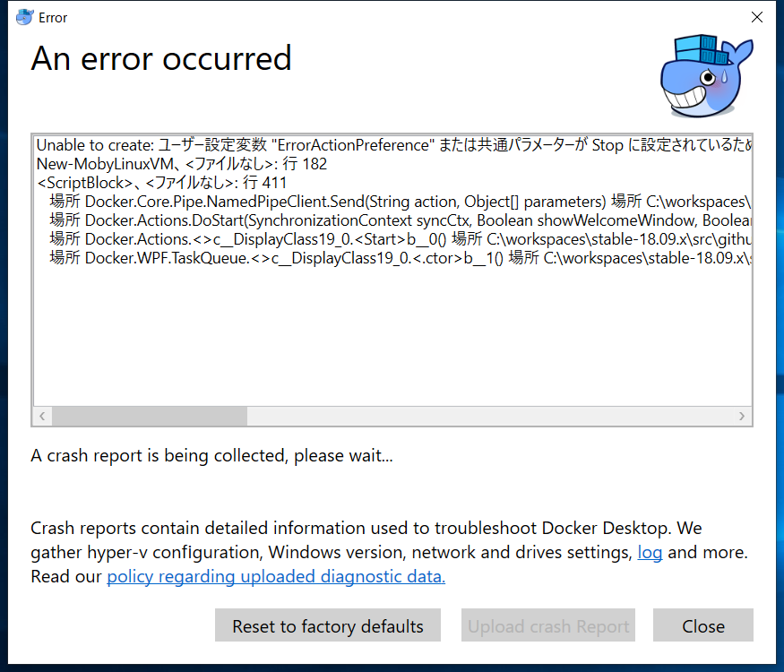The width and height of the screenshot is (784, 672).
Task: Click the New-MobyLinuxVM line in the error text
Action: 181,164
